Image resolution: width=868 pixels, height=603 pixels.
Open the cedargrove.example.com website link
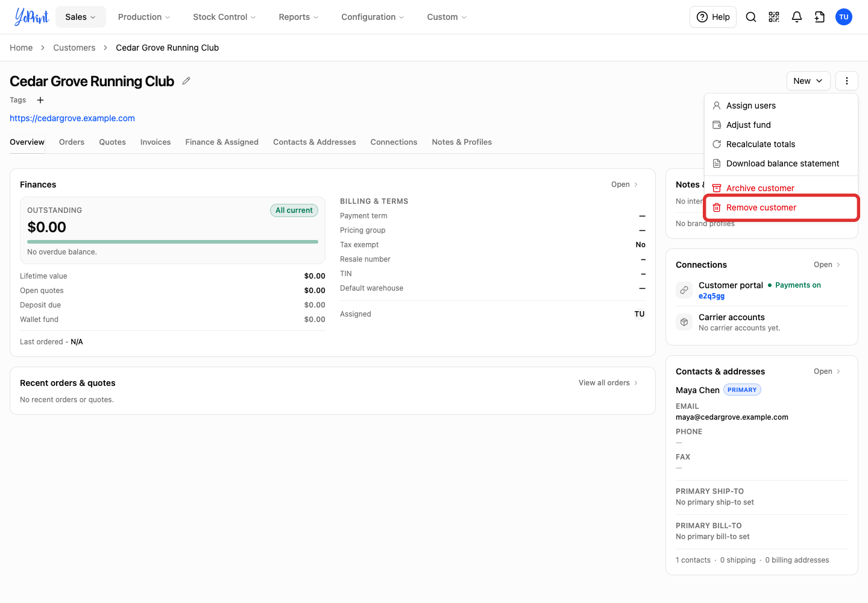coord(72,118)
